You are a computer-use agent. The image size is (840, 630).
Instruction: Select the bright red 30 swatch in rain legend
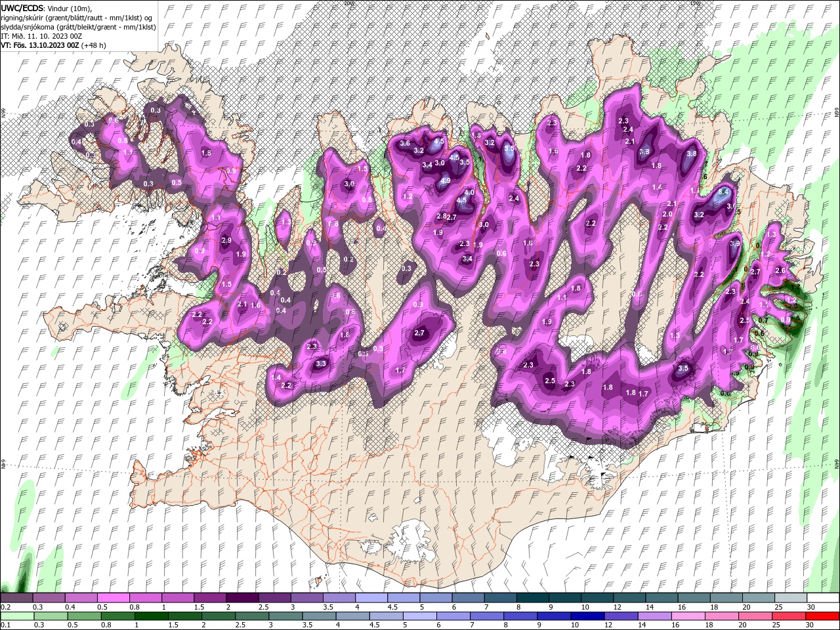822,616
